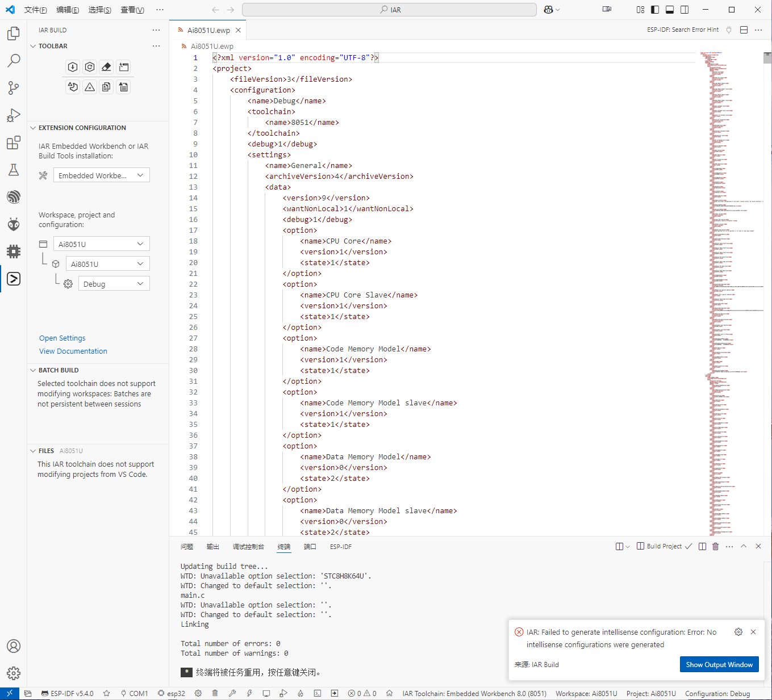The width and height of the screenshot is (772, 700).
Task: Open the 查看(V) menu
Action: (x=132, y=10)
